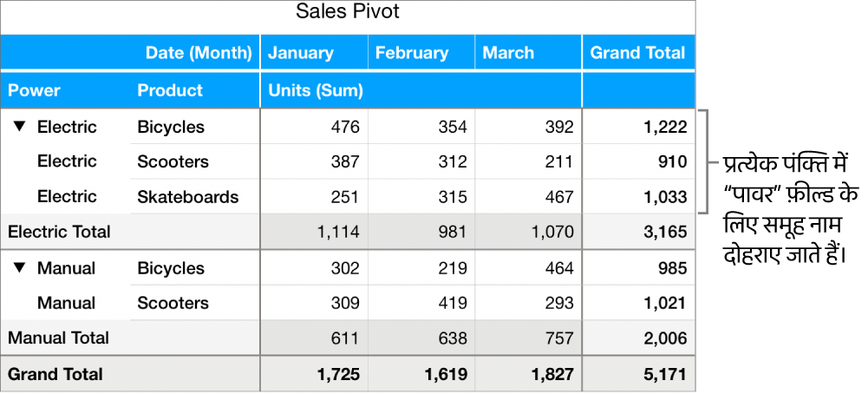Select the March column header
This screenshot has width=868, height=394.
(508, 53)
